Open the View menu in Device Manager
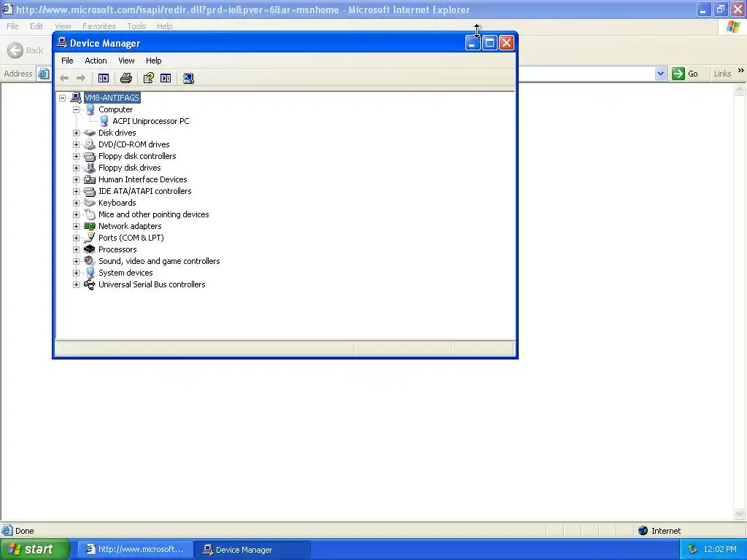747x560 pixels. coord(126,61)
